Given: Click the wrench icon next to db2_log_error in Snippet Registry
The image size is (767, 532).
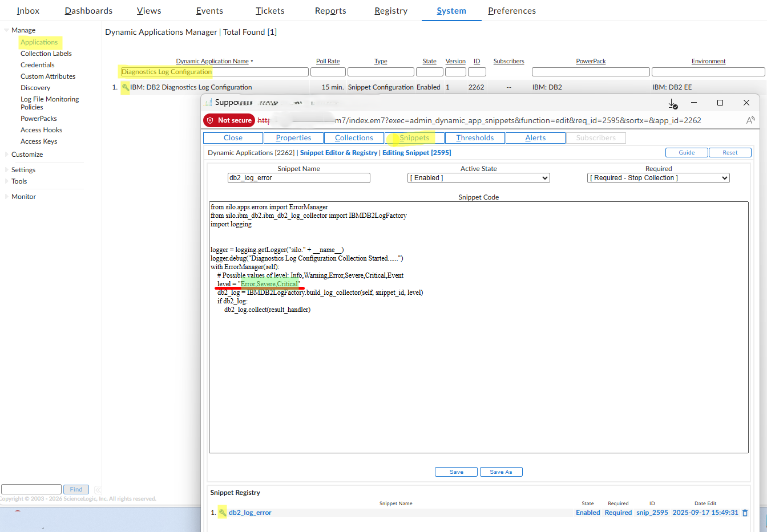Looking at the screenshot, I should coord(223,513).
